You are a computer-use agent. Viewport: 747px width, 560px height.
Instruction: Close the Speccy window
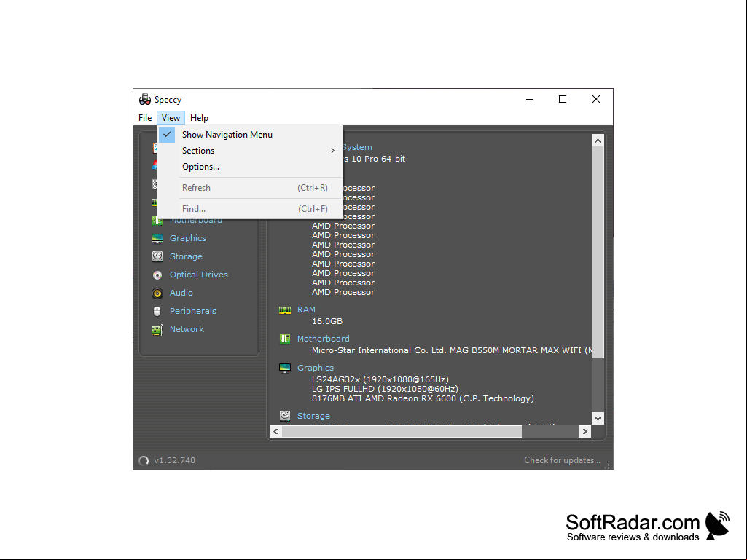tap(596, 99)
